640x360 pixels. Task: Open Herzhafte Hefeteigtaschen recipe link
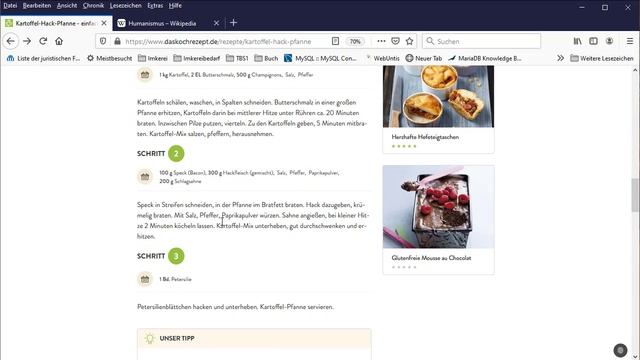pos(425,137)
